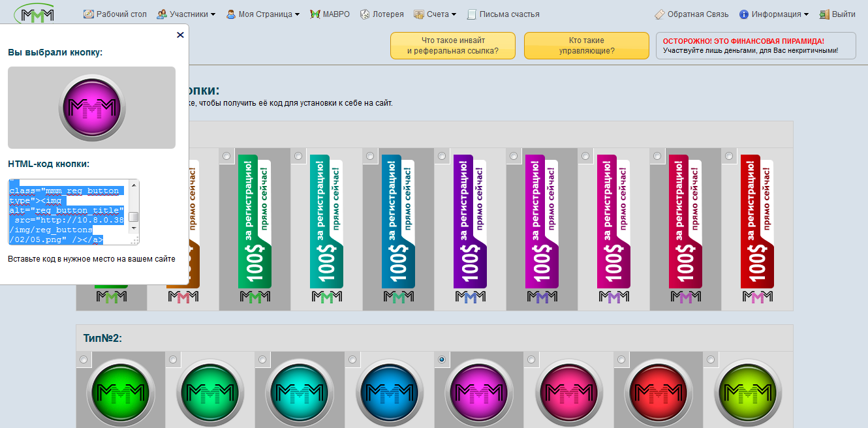This screenshot has width=868, height=428.
Task: Select the radio for the green 100$ banner
Action: click(x=226, y=156)
